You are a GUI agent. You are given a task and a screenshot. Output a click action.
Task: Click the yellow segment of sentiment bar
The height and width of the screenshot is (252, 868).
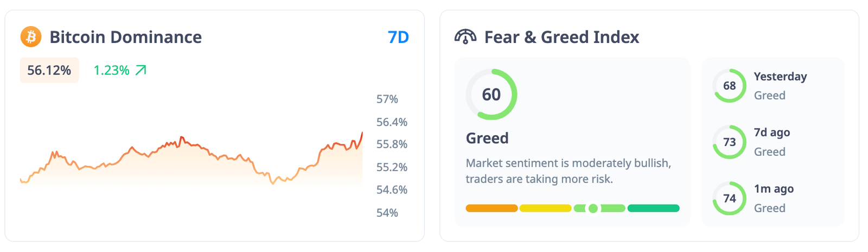[545, 208]
